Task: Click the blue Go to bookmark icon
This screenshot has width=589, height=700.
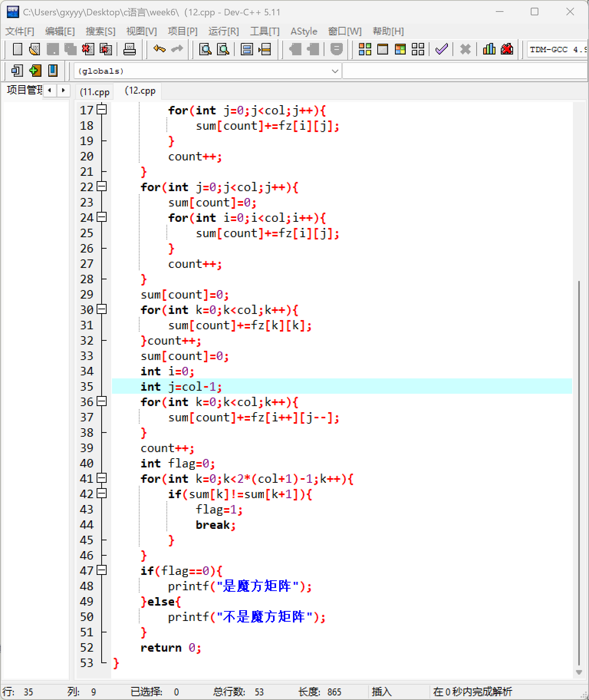Action: [53, 71]
